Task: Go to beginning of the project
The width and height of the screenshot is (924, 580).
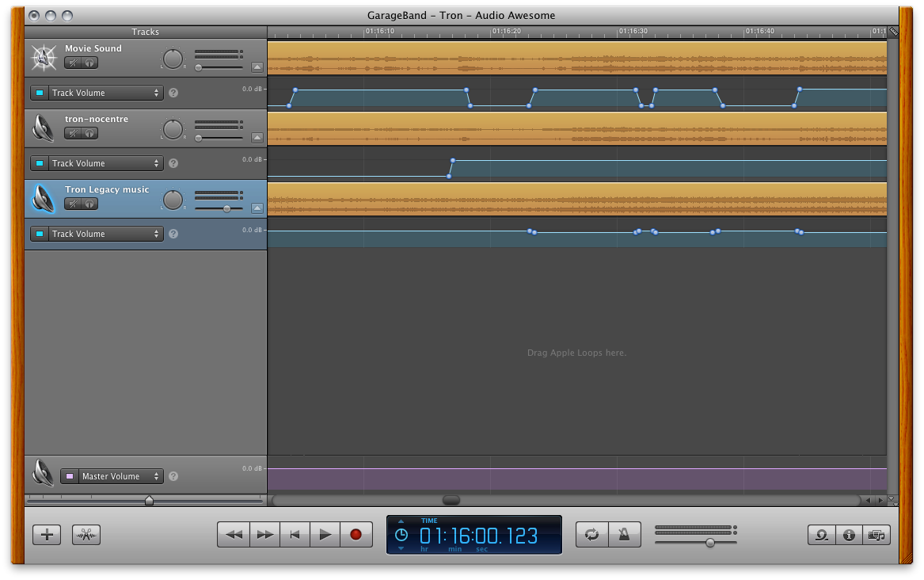Action: point(295,535)
